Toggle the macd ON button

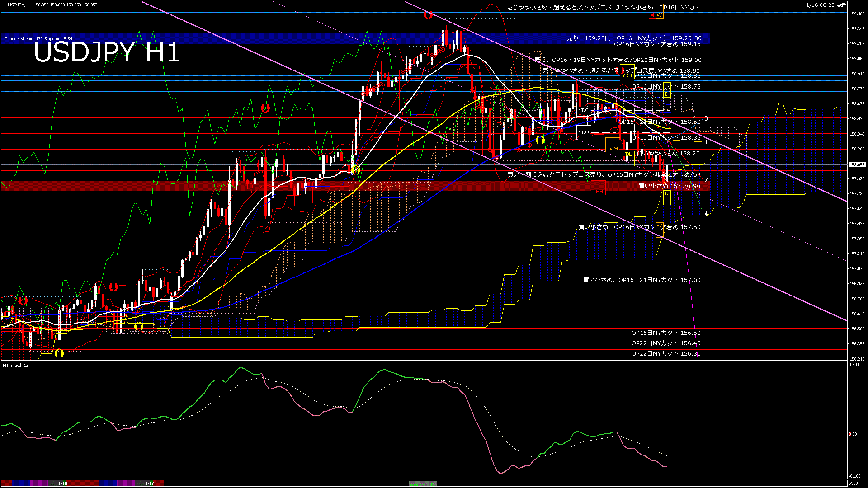click(423, 484)
